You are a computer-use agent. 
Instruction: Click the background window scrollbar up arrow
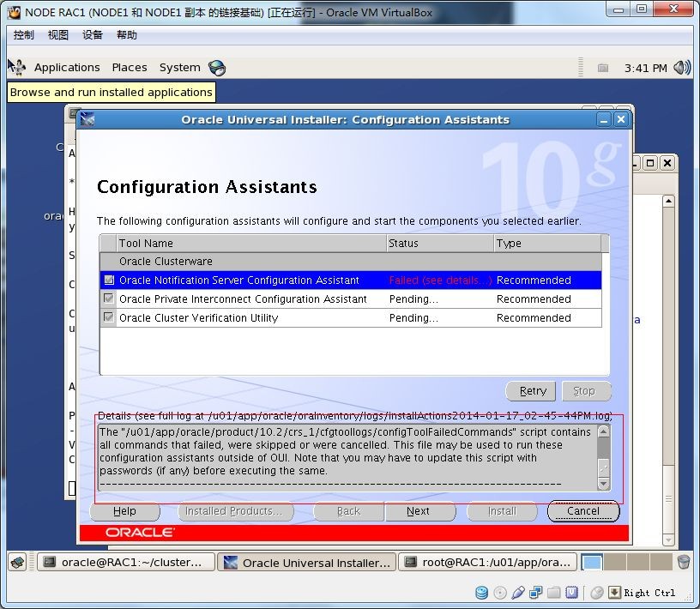coord(668,202)
